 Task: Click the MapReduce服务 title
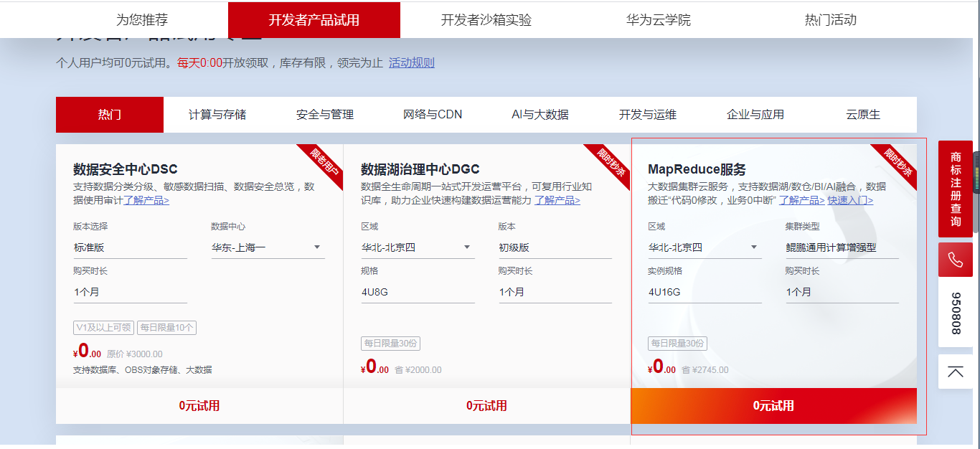coord(697,169)
